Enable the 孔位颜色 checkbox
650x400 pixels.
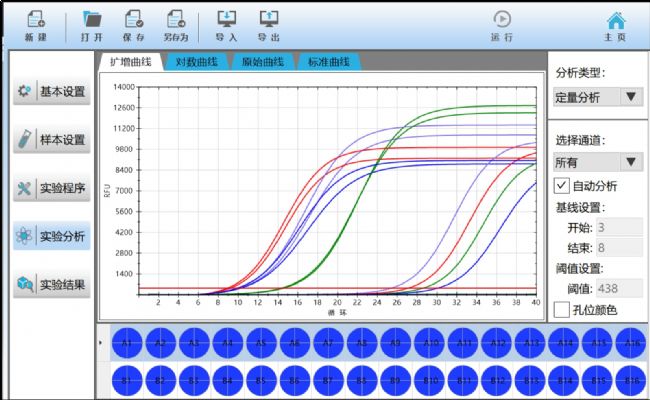click(561, 310)
